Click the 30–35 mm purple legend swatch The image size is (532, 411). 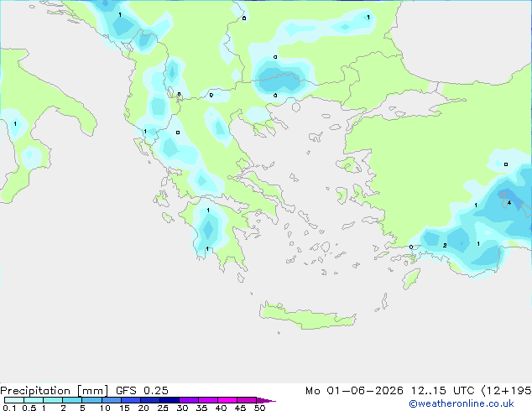[189, 400]
